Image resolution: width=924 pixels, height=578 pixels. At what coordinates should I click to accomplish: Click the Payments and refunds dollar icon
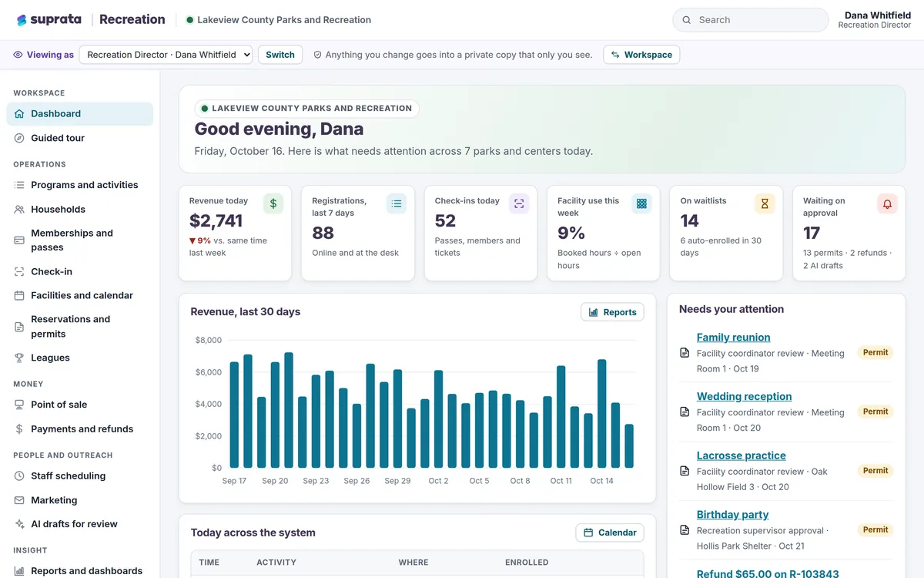coord(19,429)
